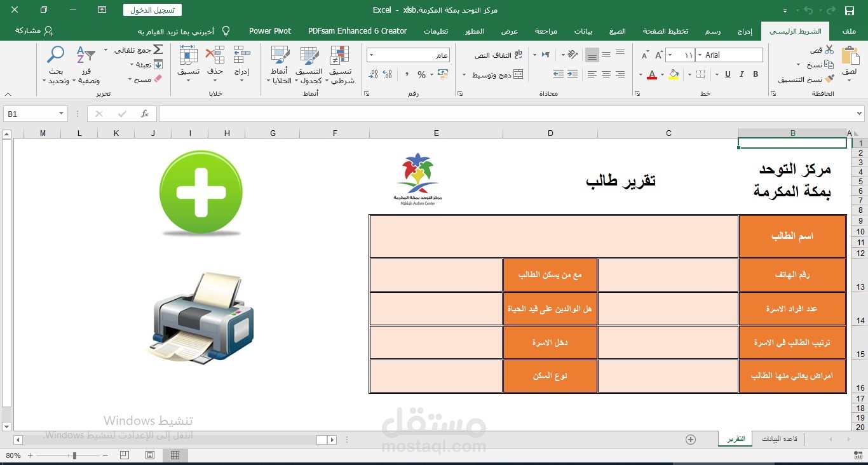Open the Merge & Center (دمج وتوسيط) dropdown arrow
This screenshot has width=868, height=465.
pyautogui.click(x=465, y=74)
